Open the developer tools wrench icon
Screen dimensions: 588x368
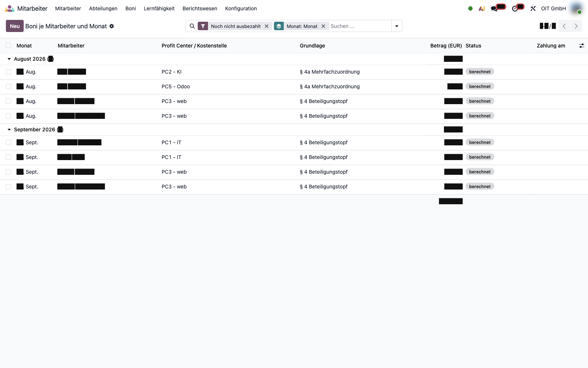[533, 8]
